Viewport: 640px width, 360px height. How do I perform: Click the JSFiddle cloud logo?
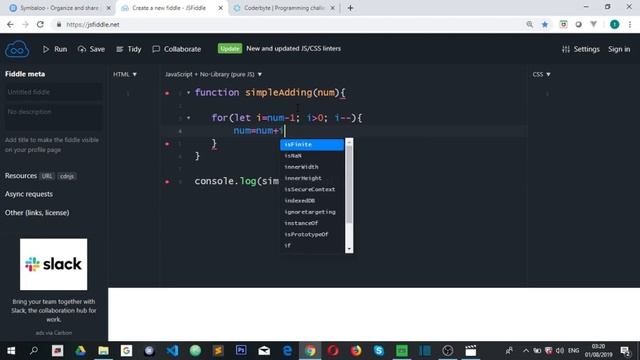point(17,49)
